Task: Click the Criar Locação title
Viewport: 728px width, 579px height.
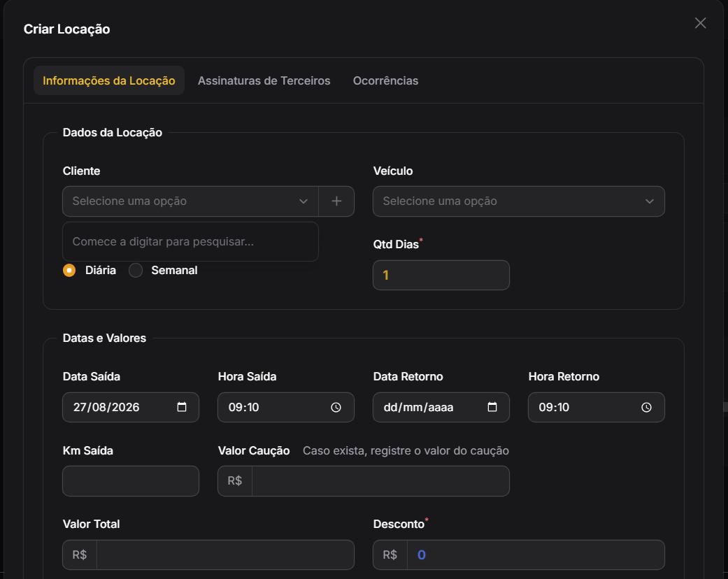Action: [67, 29]
